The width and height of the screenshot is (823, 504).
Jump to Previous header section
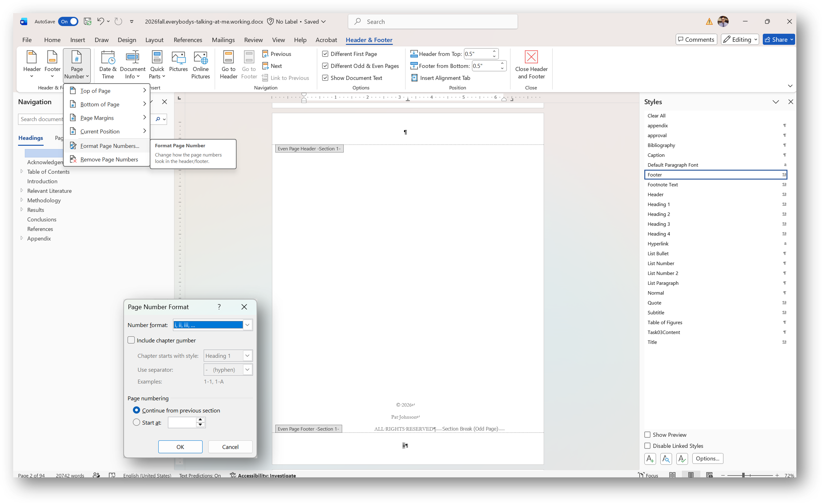(x=277, y=54)
